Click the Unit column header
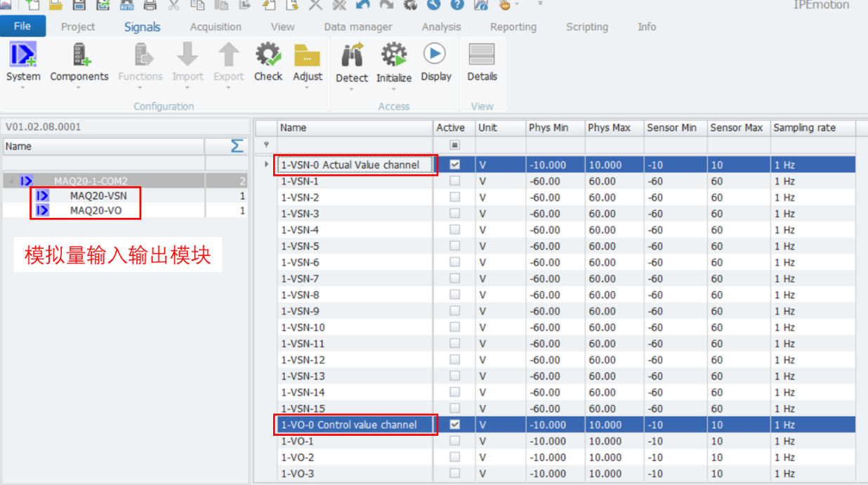This screenshot has width=868, height=485. pyautogui.click(x=500, y=128)
